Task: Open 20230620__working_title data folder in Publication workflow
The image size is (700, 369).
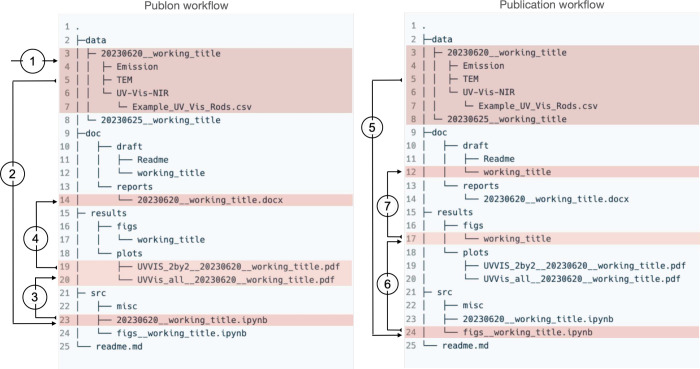Action: pyautogui.click(x=507, y=53)
